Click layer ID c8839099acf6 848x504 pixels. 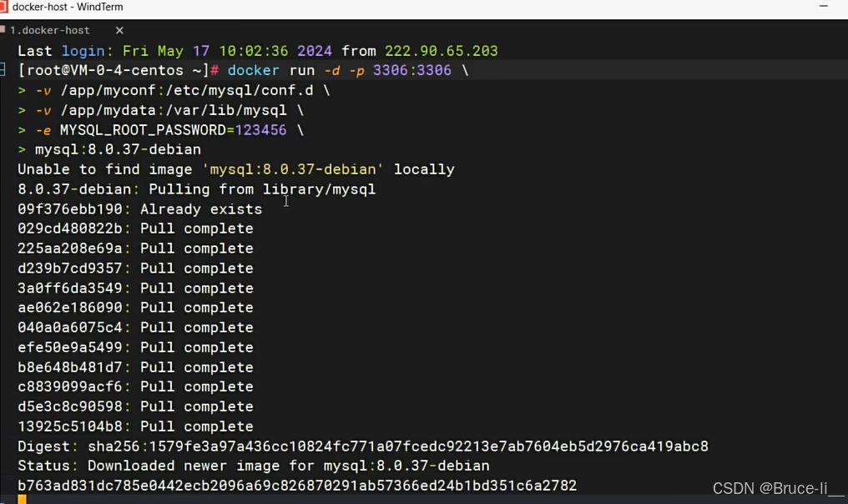(x=70, y=386)
